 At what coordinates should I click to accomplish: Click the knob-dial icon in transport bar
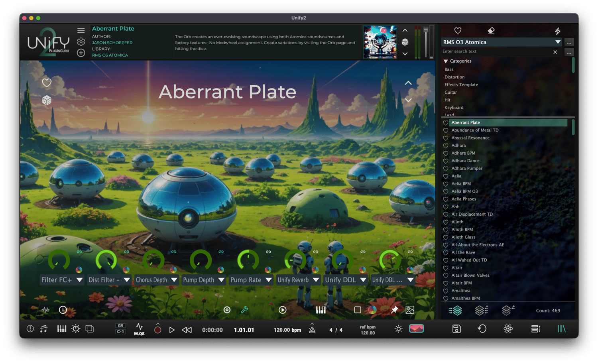point(76,329)
